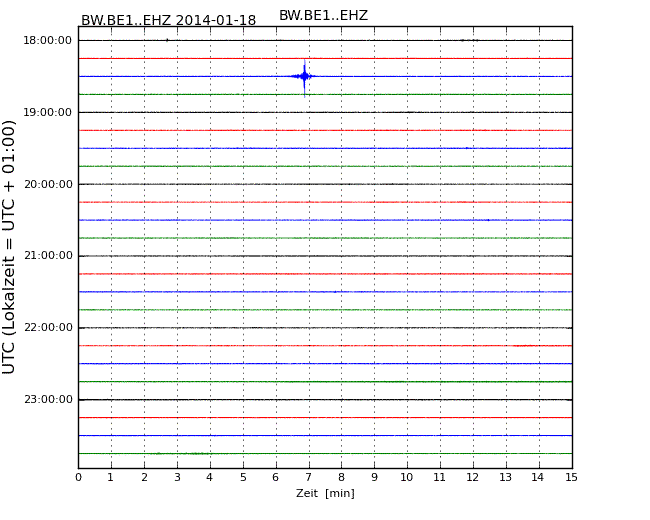650x520 pixels.
Task: Click the black trace at 18:00:00
Action: click(x=325, y=40)
